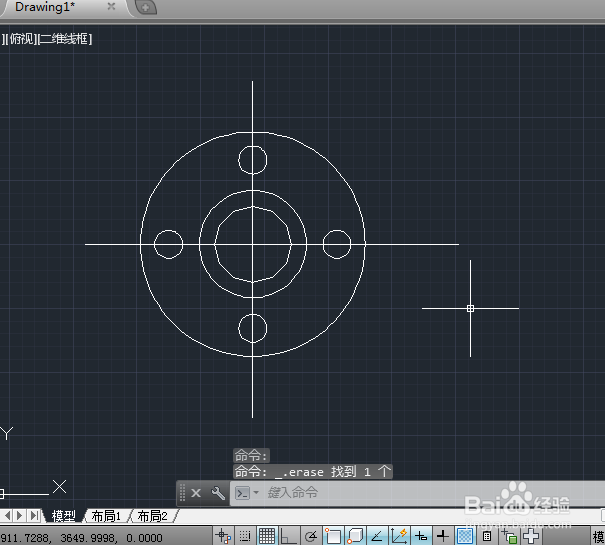Open recent commands dropdown arrow
Screen dimensions: 605x545
(x=256, y=493)
